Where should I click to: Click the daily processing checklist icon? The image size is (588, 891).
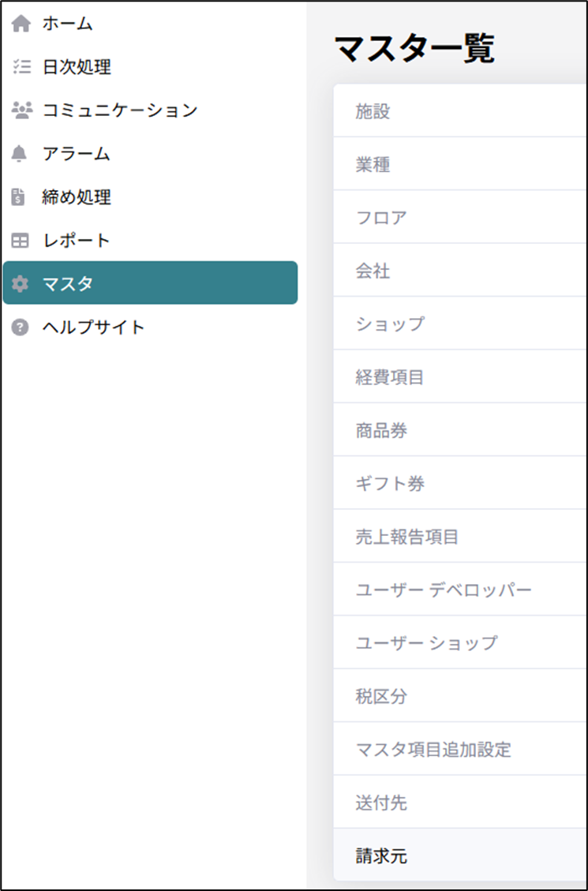click(21, 68)
